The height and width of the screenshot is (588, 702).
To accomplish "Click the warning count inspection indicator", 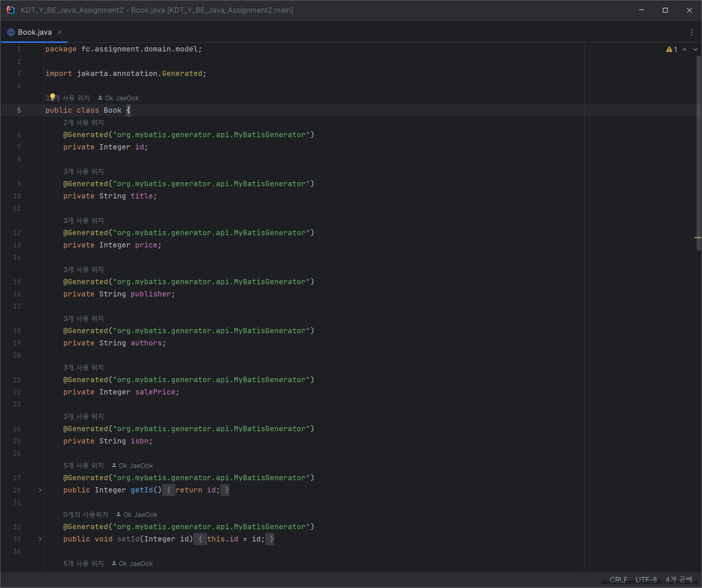I will pyautogui.click(x=672, y=49).
